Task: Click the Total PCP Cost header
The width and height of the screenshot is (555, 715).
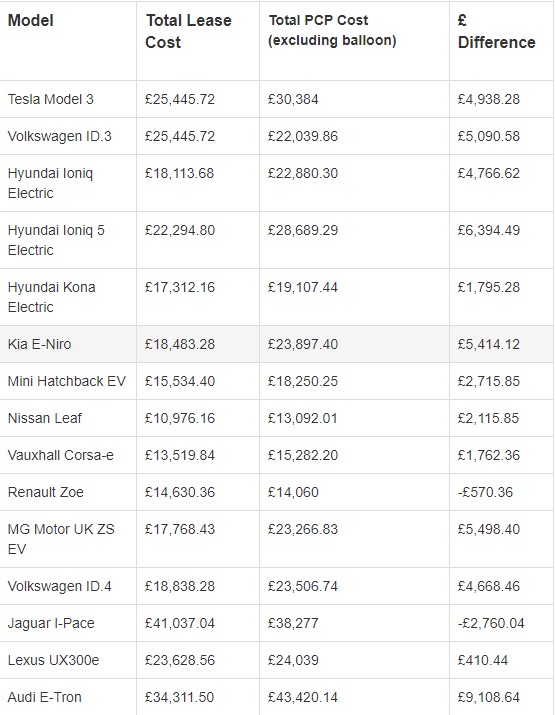Action: (332, 30)
